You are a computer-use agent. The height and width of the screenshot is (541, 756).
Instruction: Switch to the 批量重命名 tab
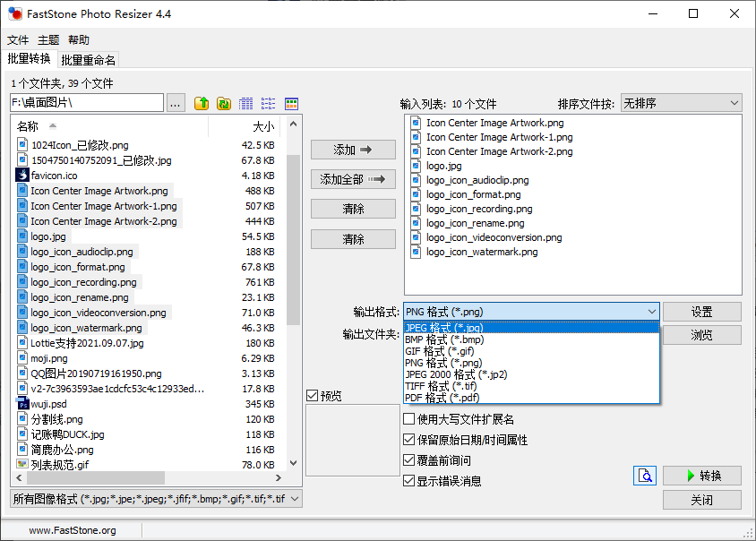88,60
